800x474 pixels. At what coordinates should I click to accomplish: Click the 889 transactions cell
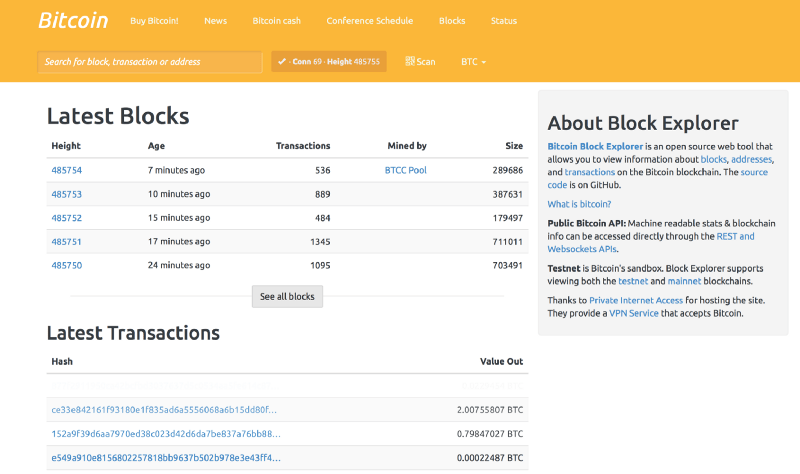(322, 194)
